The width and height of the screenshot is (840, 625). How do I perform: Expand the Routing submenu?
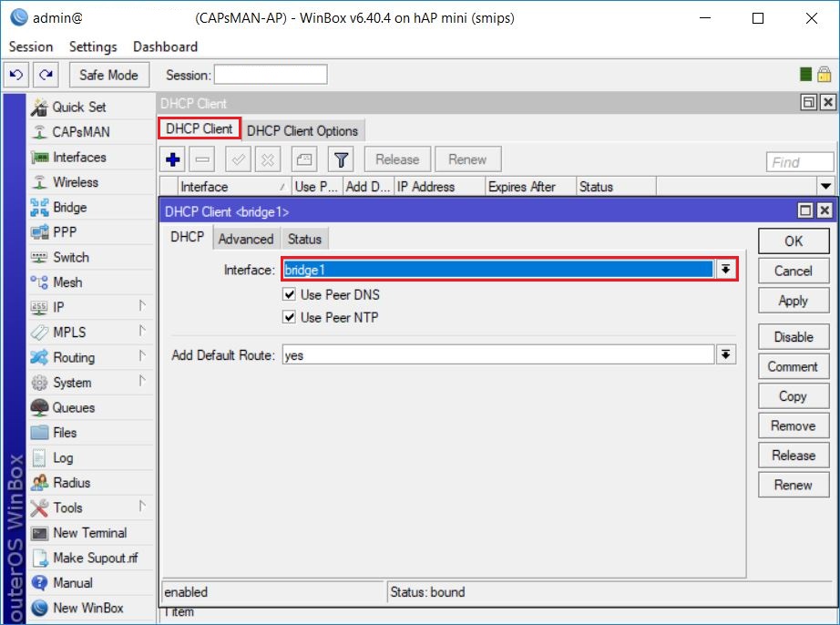142,355
